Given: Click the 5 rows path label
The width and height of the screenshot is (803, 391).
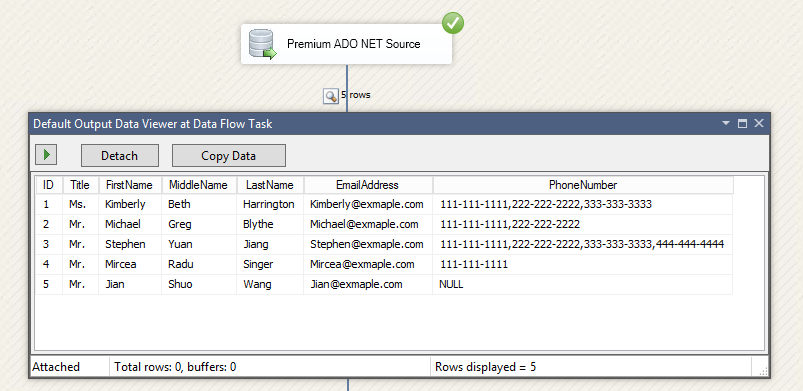Looking at the screenshot, I should (x=355, y=95).
